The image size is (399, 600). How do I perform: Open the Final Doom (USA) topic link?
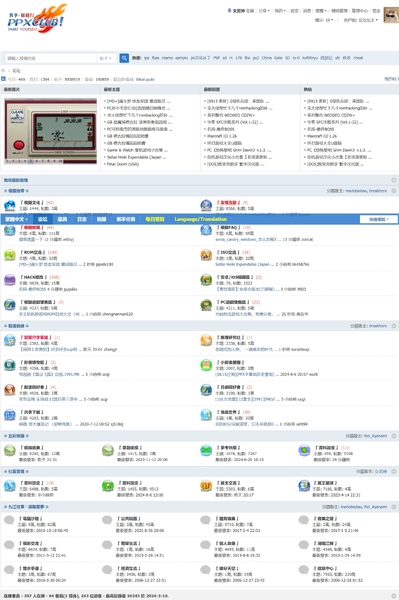pos(123,164)
